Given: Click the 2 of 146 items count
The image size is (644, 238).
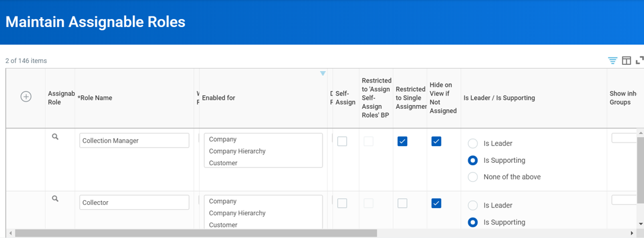Looking at the screenshot, I should 26,61.
